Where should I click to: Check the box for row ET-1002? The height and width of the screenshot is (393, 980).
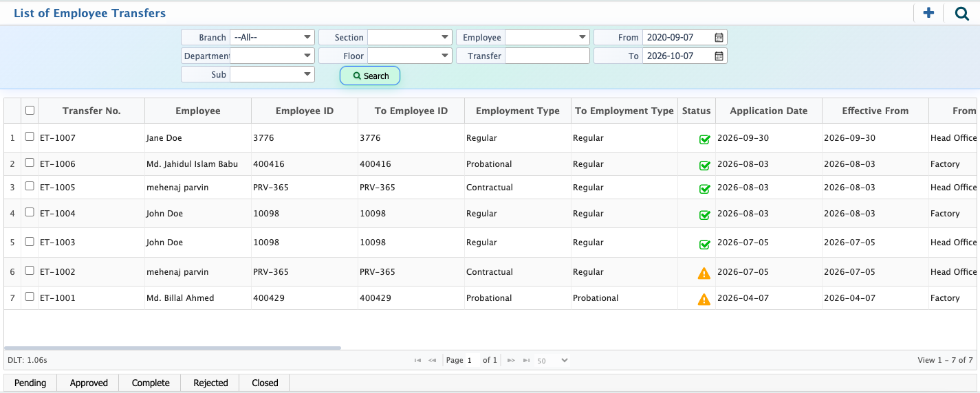click(x=30, y=271)
